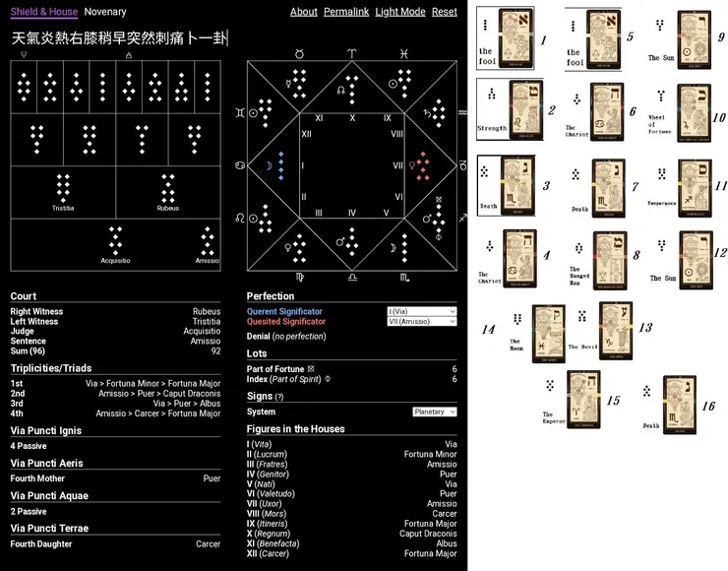728x571 pixels.
Task: Select tarot card 9 The Sun
Action: click(x=695, y=39)
